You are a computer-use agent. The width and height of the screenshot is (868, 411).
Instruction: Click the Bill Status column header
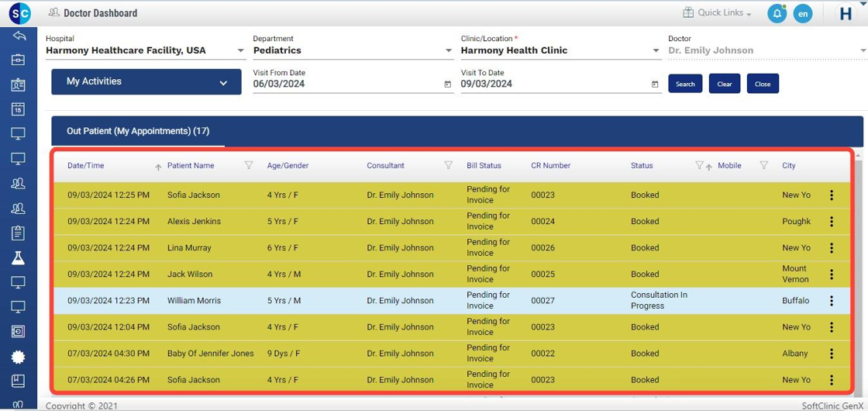484,165
